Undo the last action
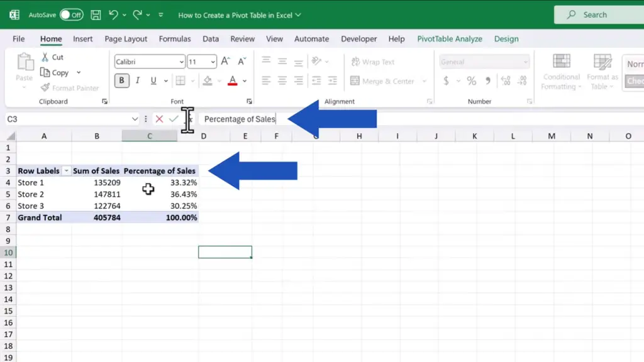The width and height of the screenshot is (644, 362). tap(113, 15)
